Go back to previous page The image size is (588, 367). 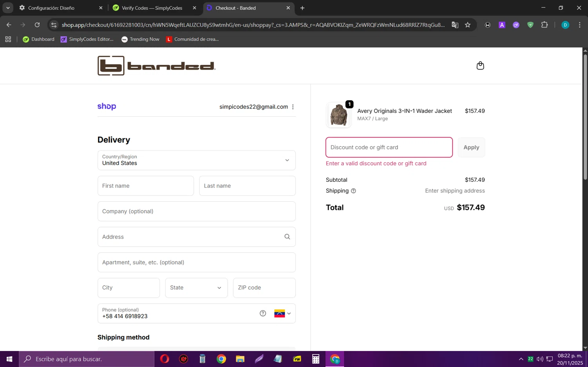pyautogui.click(x=9, y=25)
